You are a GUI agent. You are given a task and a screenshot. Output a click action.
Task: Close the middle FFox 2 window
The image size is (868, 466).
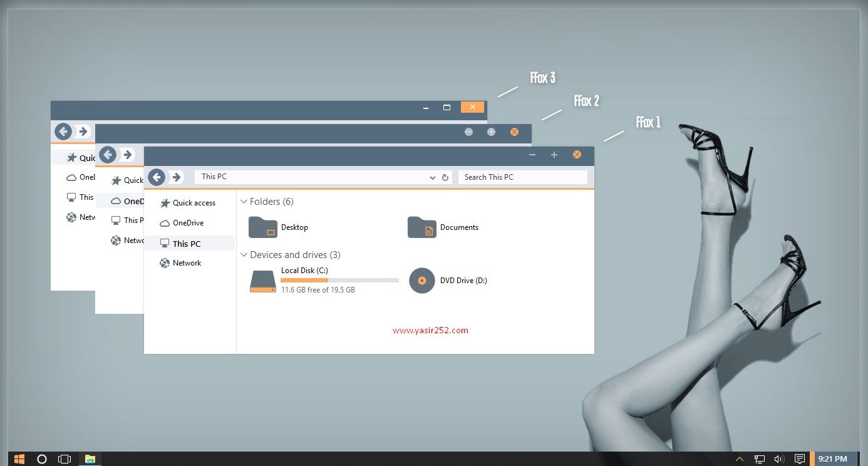click(x=514, y=132)
